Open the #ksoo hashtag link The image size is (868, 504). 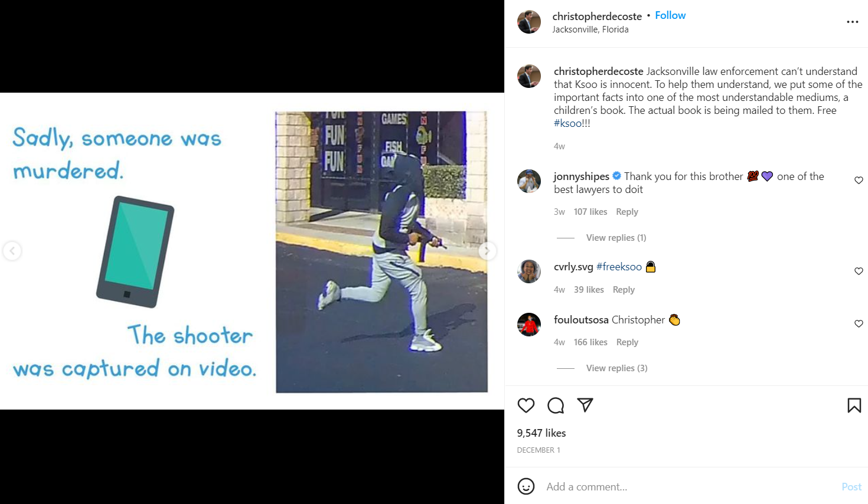(567, 123)
